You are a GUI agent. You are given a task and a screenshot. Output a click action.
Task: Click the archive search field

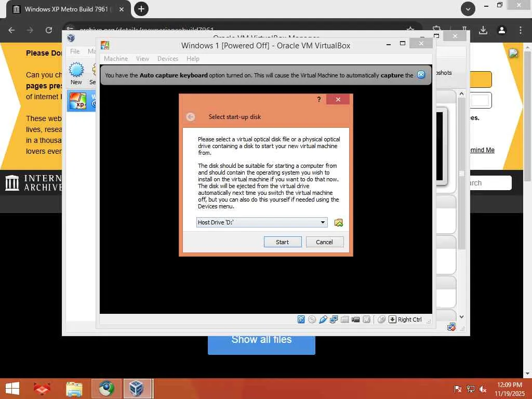coord(491,183)
